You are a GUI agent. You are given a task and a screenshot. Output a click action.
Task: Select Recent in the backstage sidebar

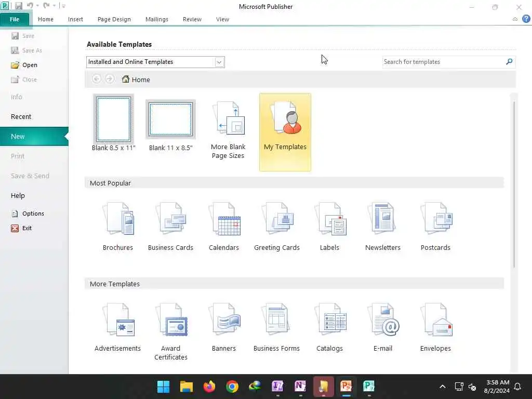pos(21,117)
